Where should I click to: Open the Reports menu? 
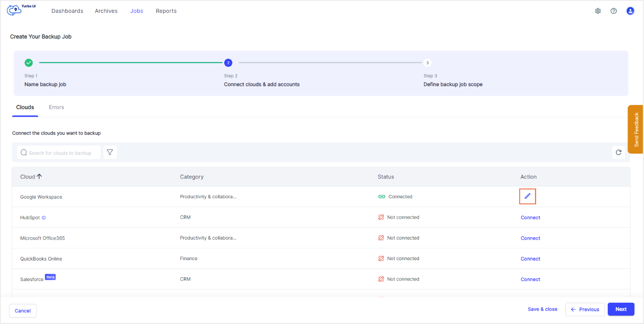(166, 11)
